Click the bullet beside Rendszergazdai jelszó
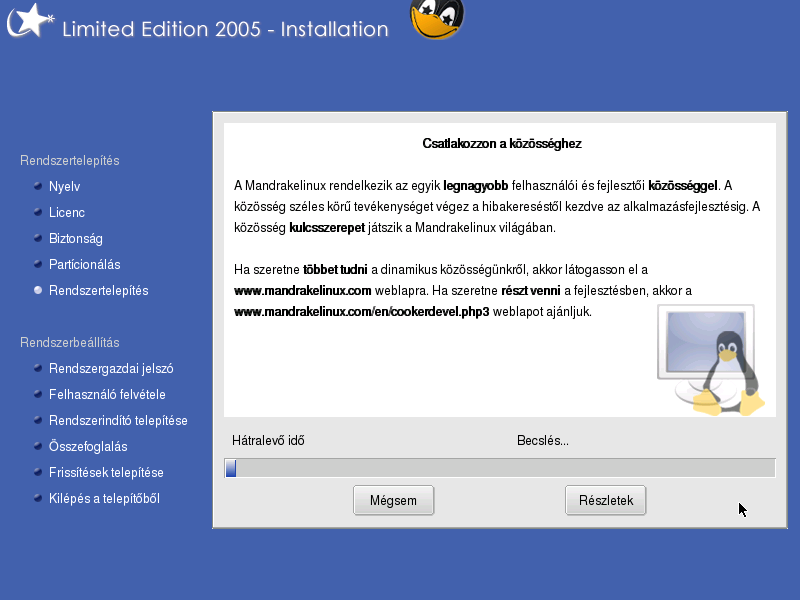Image resolution: width=800 pixels, height=600 pixels. (x=38, y=368)
